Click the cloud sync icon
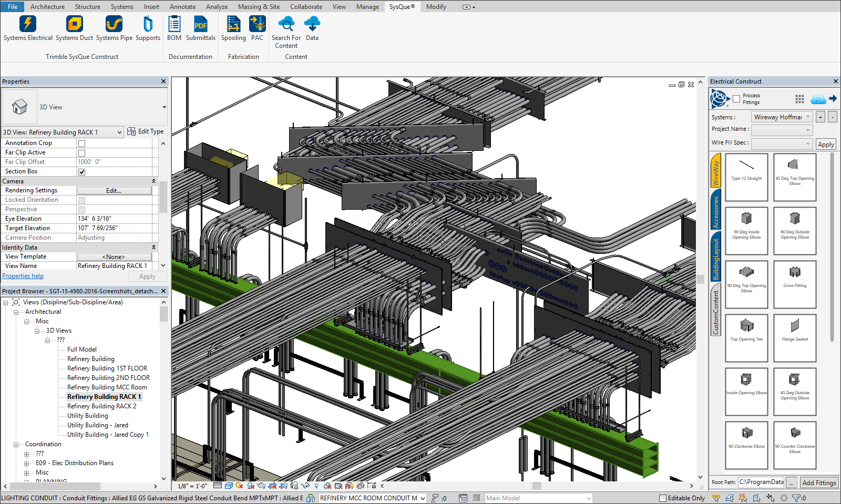 pos(818,99)
